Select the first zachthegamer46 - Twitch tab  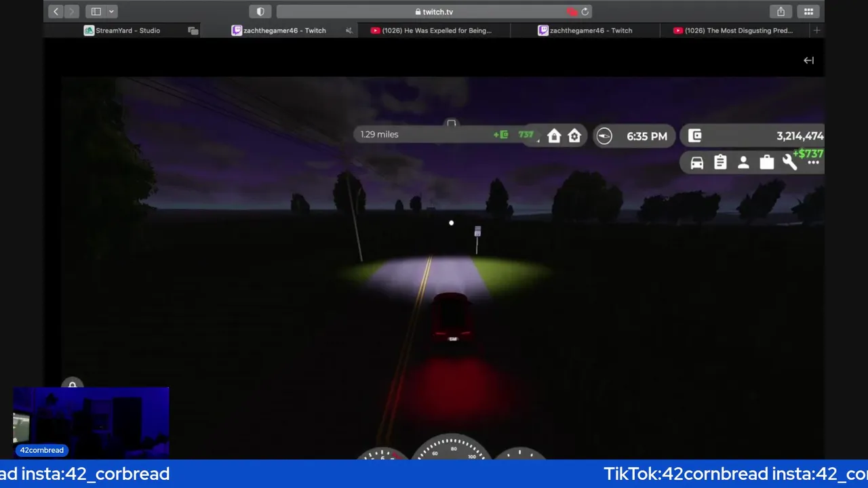278,30
